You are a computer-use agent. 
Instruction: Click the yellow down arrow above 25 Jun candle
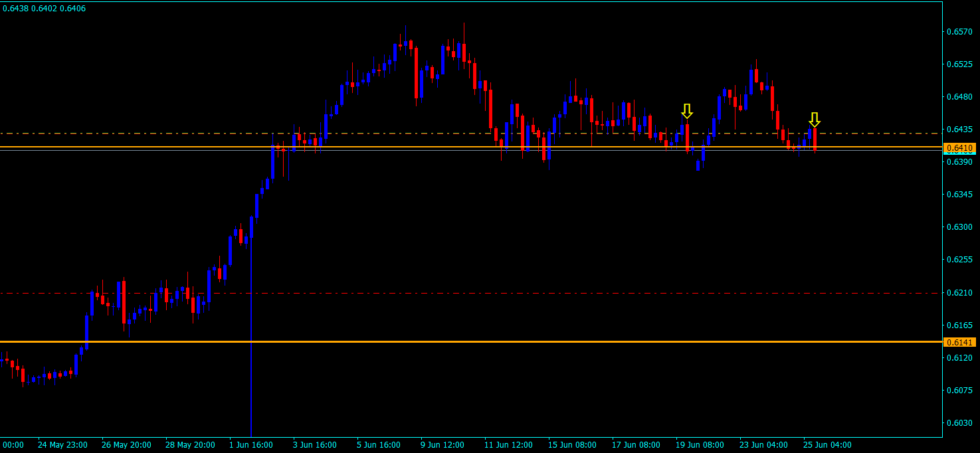point(815,120)
